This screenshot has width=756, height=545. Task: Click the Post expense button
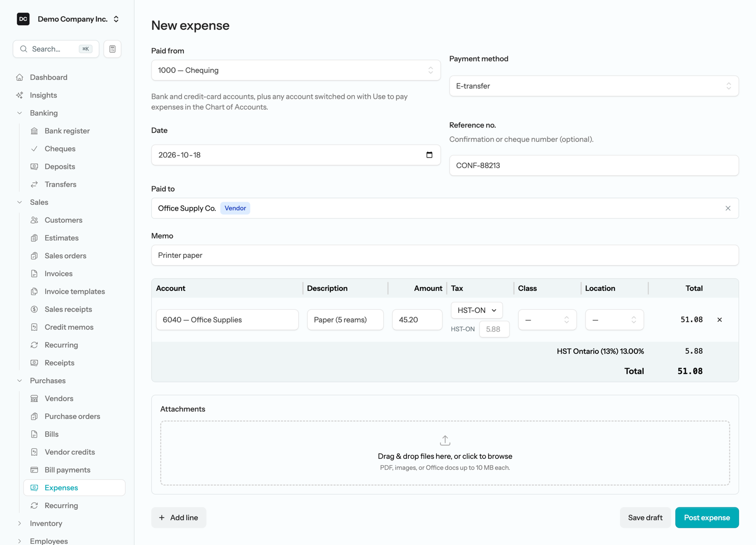click(707, 518)
